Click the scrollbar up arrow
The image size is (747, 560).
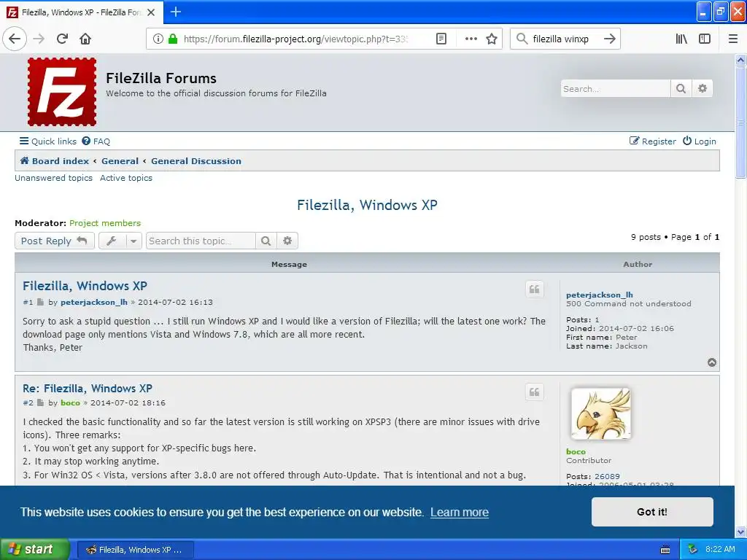(x=740, y=60)
